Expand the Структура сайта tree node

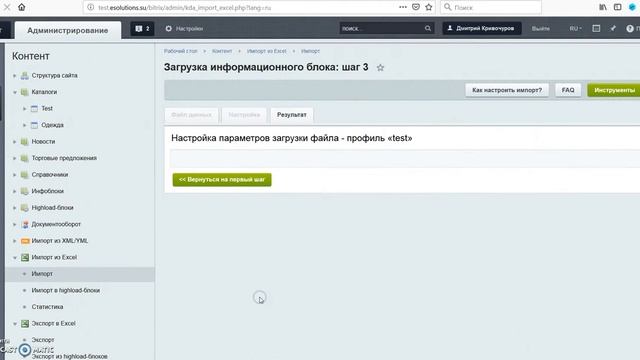14,76
